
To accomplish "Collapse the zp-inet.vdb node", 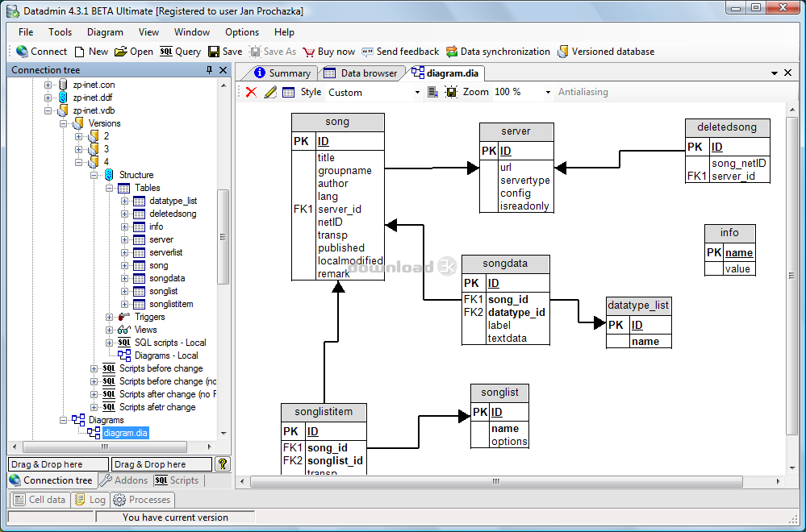I will 48,110.
